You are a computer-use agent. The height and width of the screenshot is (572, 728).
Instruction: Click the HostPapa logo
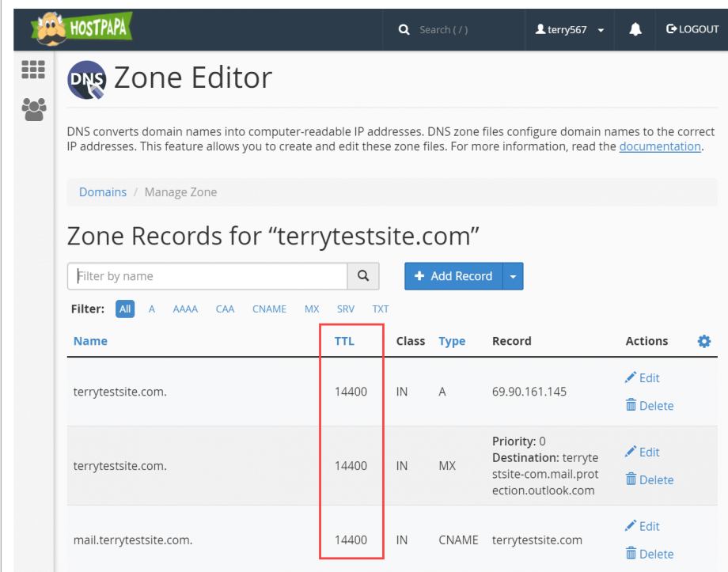pos(79,28)
